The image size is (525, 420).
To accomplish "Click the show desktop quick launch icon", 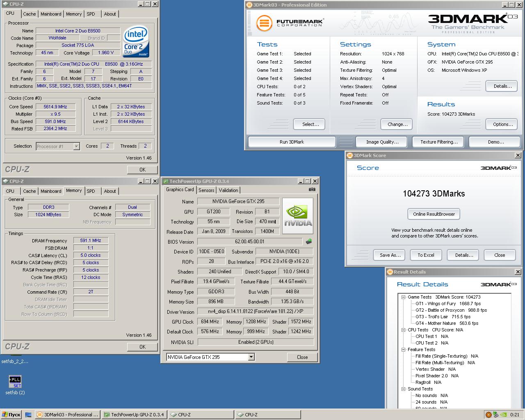I will tap(28, 415).
